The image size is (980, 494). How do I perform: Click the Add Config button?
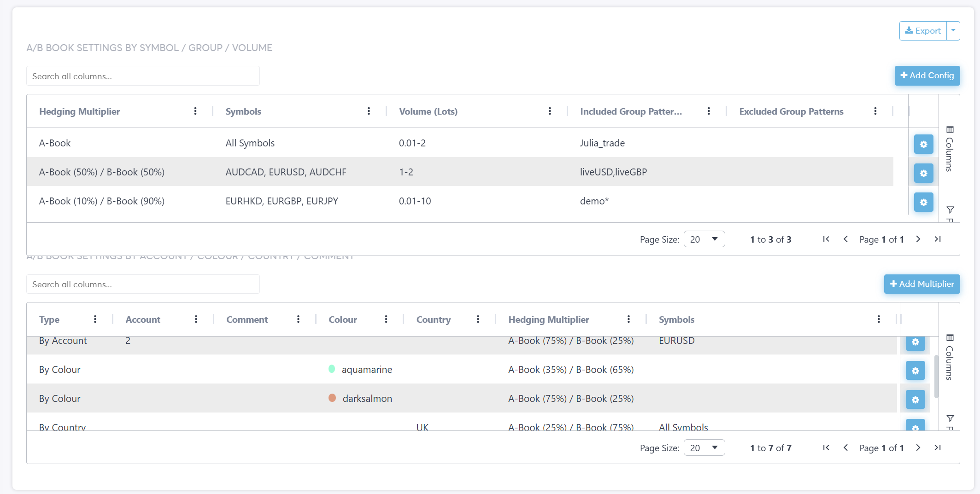point(927,76)
